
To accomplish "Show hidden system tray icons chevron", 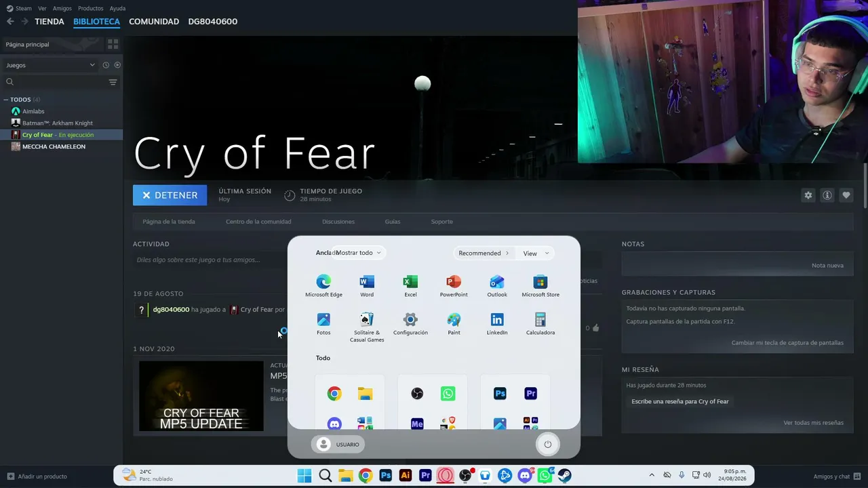I will (x=652, y=476).
